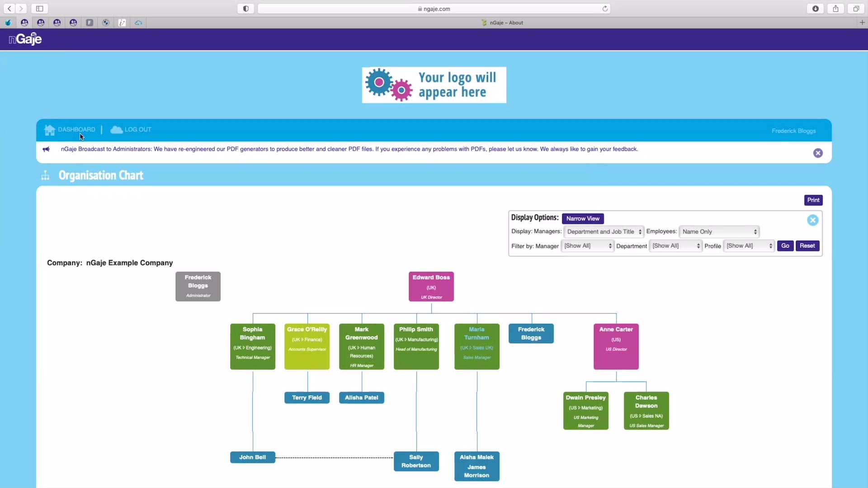Image resolution: width=868 pixels, height=488 pixels.
Task: Click the organisation chart hierarchy icon
Action: click(45, 175)
